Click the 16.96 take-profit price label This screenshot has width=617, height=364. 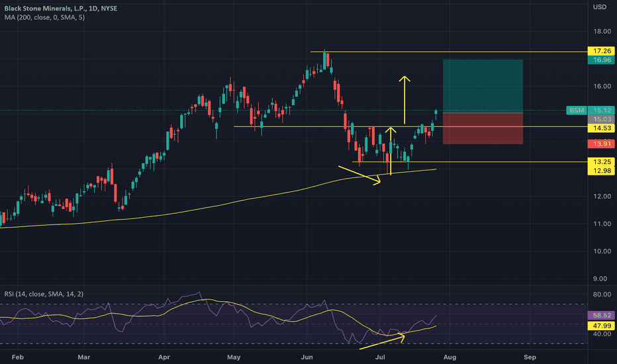(601, 60)
